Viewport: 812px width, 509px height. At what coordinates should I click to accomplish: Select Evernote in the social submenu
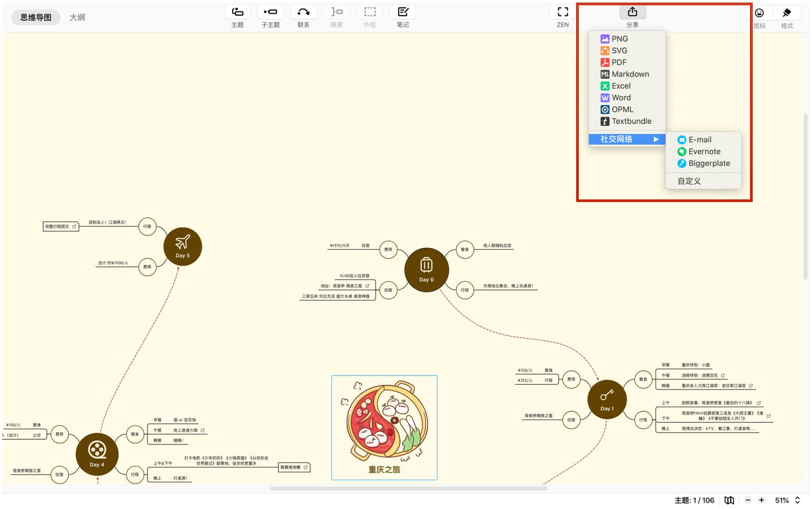703,152
